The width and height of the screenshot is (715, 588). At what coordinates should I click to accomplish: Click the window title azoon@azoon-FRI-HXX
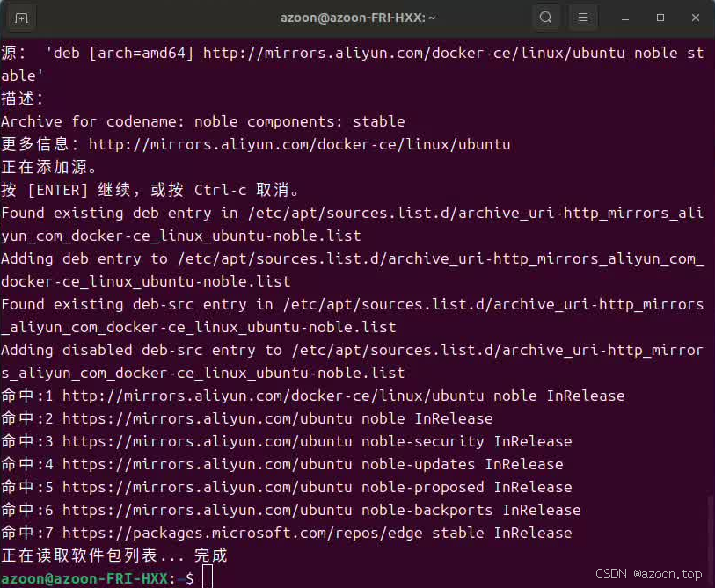(358, 18)
